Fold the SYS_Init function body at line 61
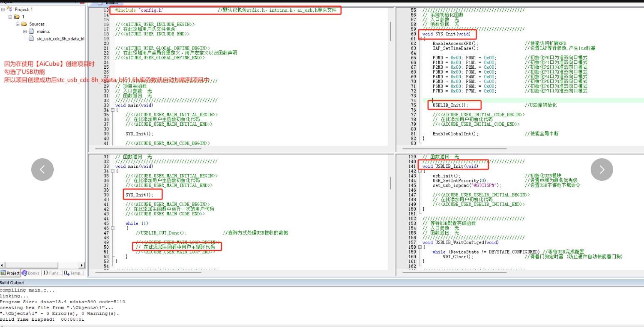The width and height of the screenshot is (644, 327). [x=420, y=39]
